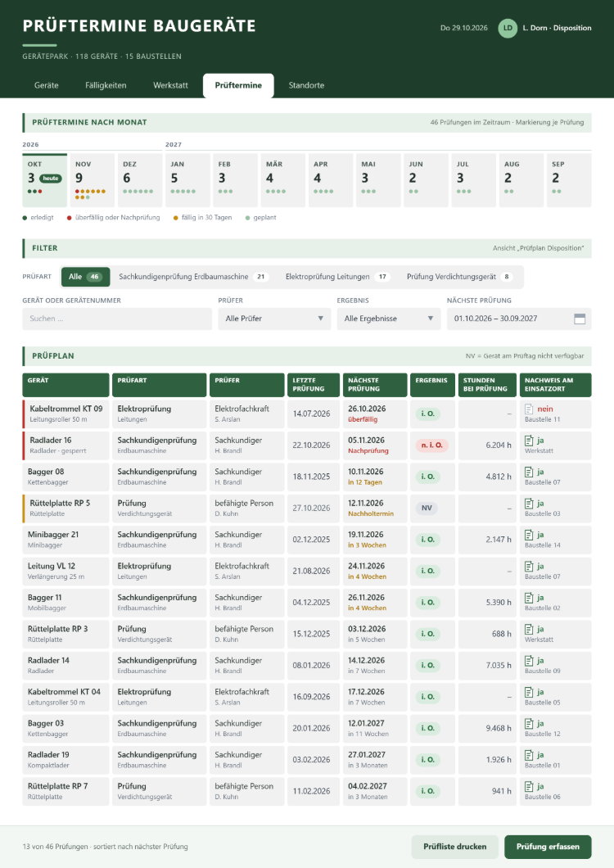
Task: Select the DEZ month card
Action: 140,180
